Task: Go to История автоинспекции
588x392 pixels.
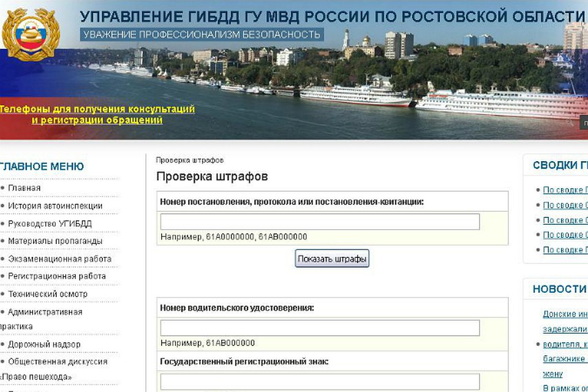Action: tap(55, 206)
